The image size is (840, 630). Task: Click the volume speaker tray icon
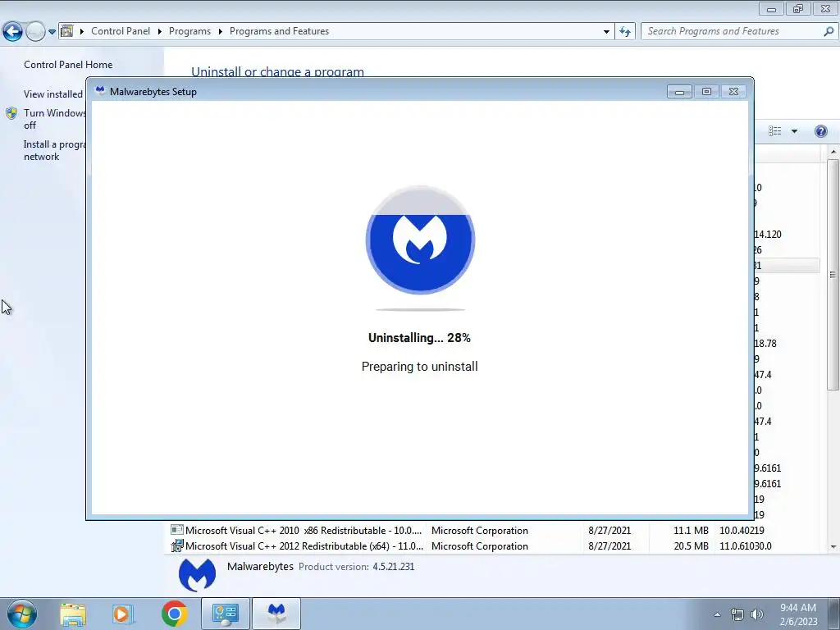(x=757, y=615)
